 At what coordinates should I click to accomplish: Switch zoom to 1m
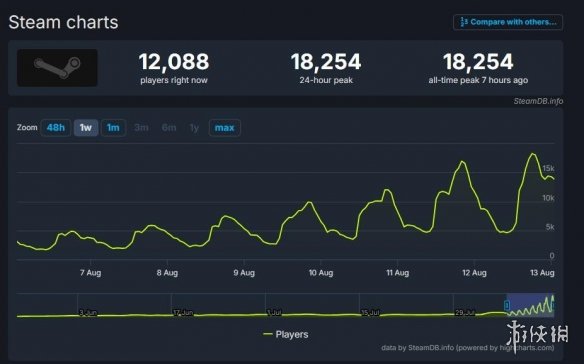[x=113, y=128]
